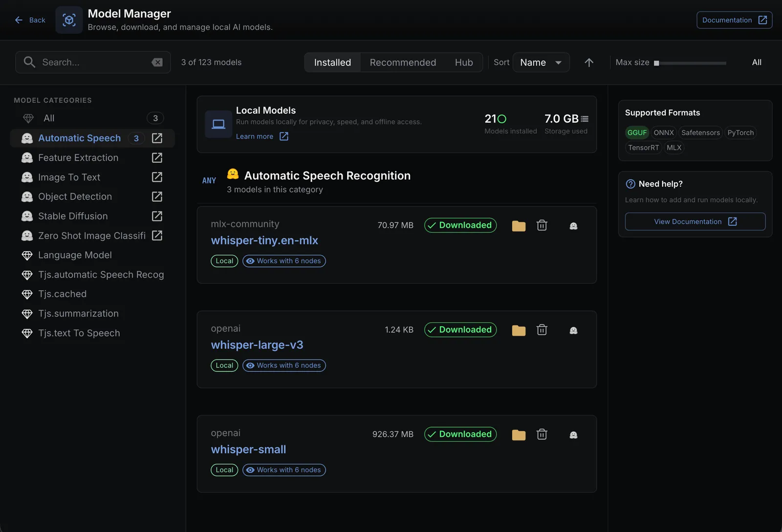Click the magnifying glass search icon
This screenshot has height=532, width=782.
[x=29, y=62]
